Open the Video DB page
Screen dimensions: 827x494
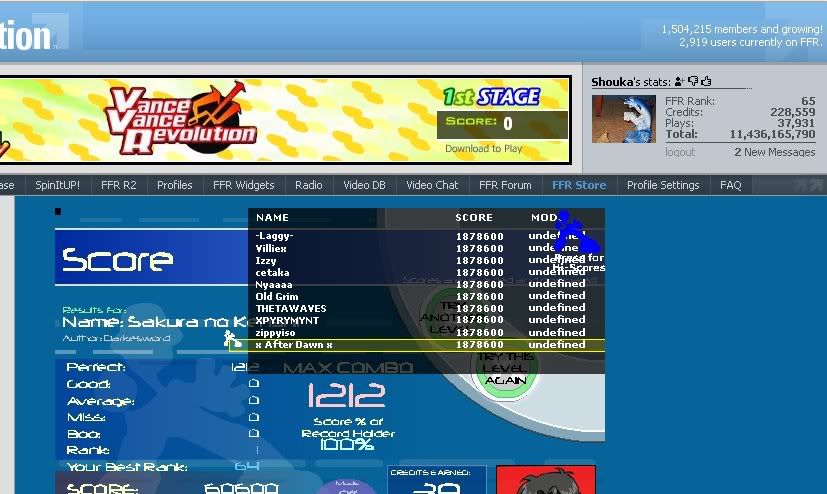pos(364,185)
